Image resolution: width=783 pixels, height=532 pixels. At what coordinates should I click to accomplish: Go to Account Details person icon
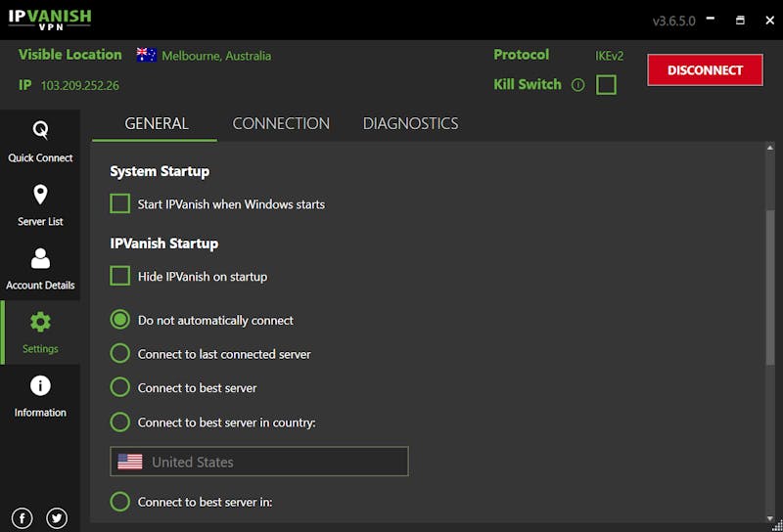[x=40, y=258]
